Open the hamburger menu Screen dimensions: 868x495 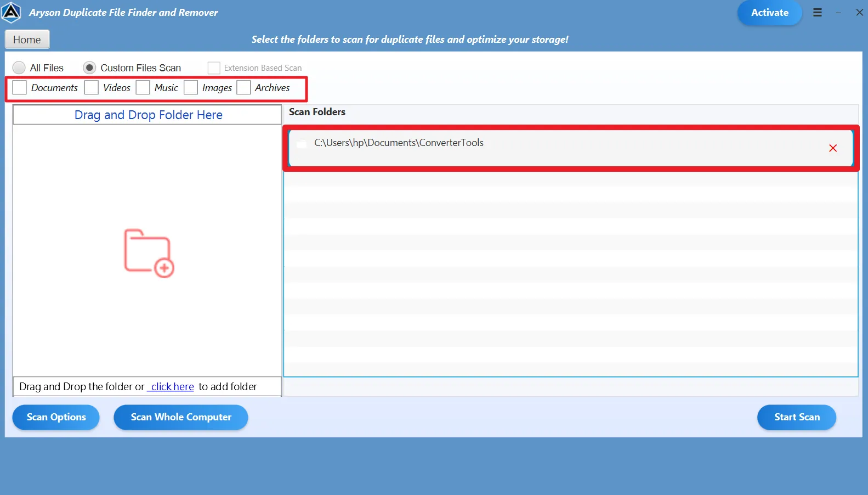(817, 13)
